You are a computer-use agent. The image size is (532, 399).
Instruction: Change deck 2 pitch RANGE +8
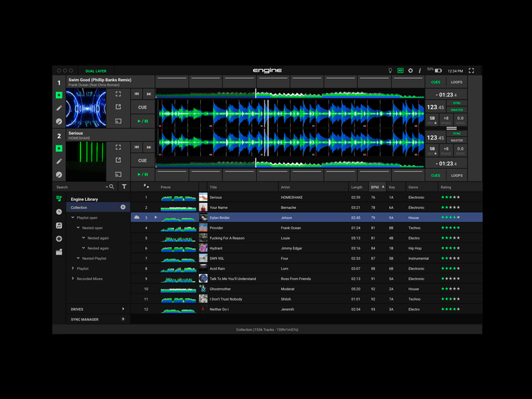pos(446,150)
